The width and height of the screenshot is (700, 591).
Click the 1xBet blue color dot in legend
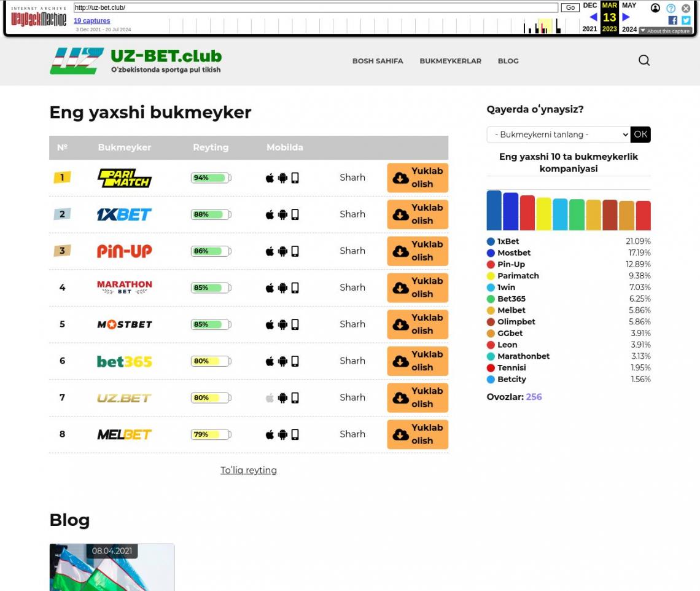(491, 241)
